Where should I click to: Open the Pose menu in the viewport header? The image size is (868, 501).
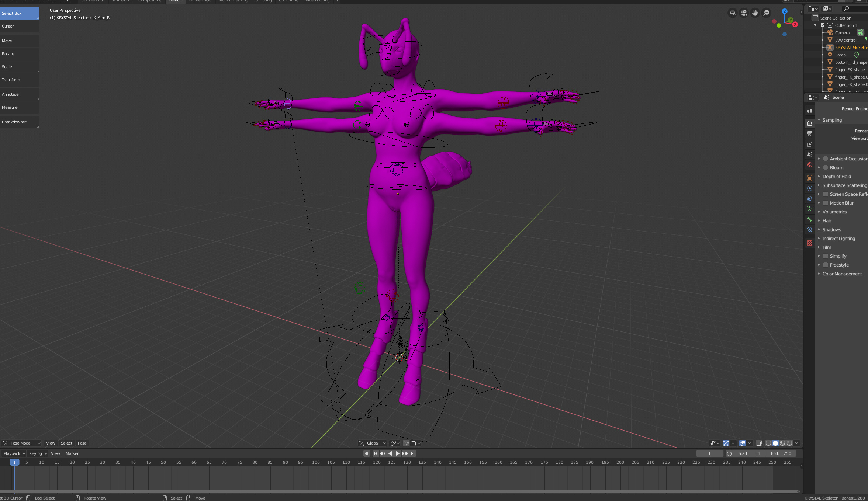tap(82, 443)
